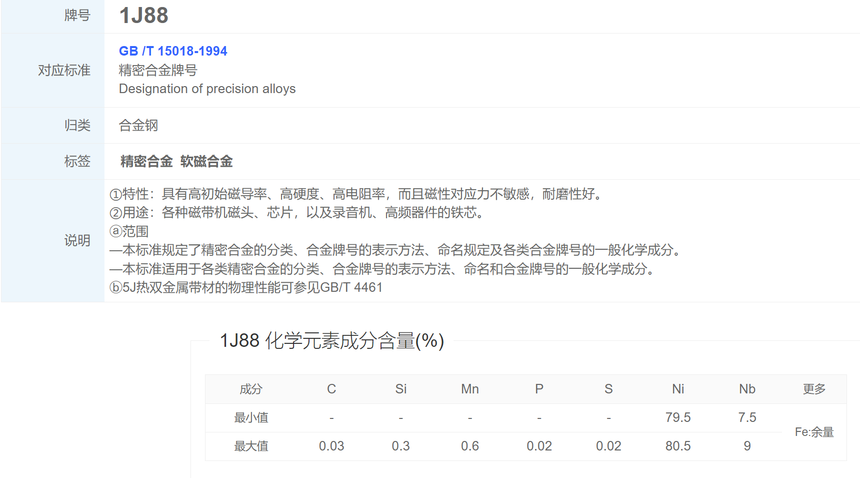Select the 1J88 grade title
Viewport: 860px width, 478px height.
(x=144, y=15)
